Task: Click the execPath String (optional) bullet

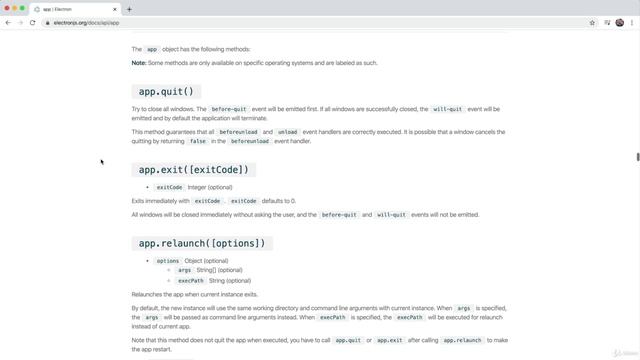Action: [214, 281]
